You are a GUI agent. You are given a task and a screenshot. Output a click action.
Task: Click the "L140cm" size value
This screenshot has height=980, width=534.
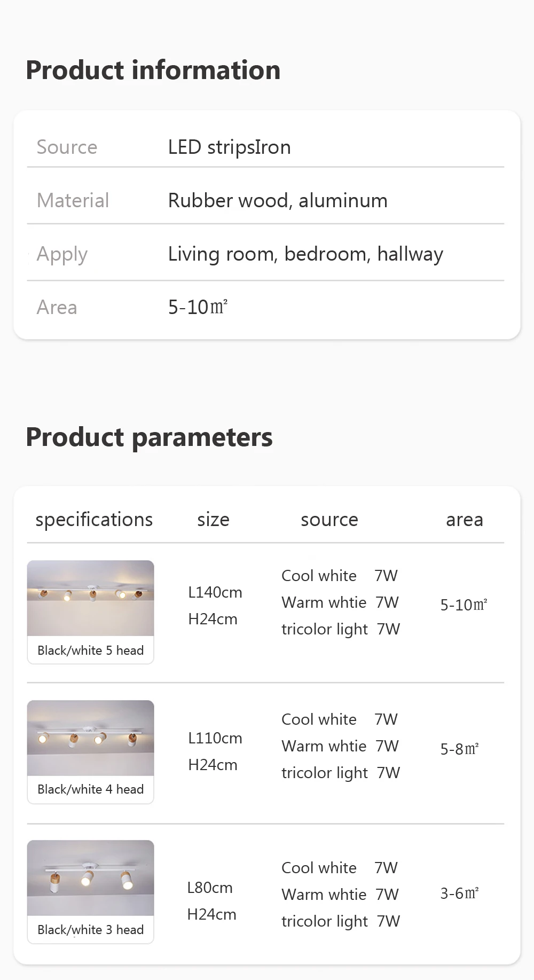pyautogui.click(x=215, y=592)
